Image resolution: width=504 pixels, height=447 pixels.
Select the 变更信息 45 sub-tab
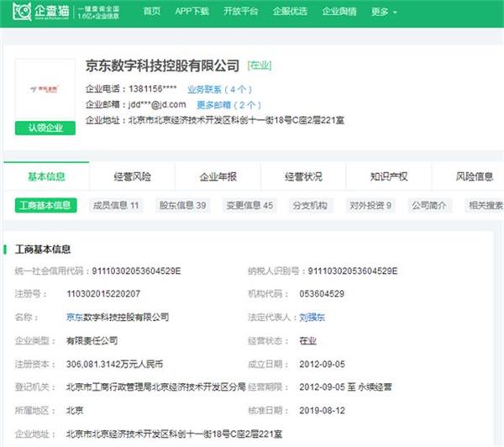(250, 205)
